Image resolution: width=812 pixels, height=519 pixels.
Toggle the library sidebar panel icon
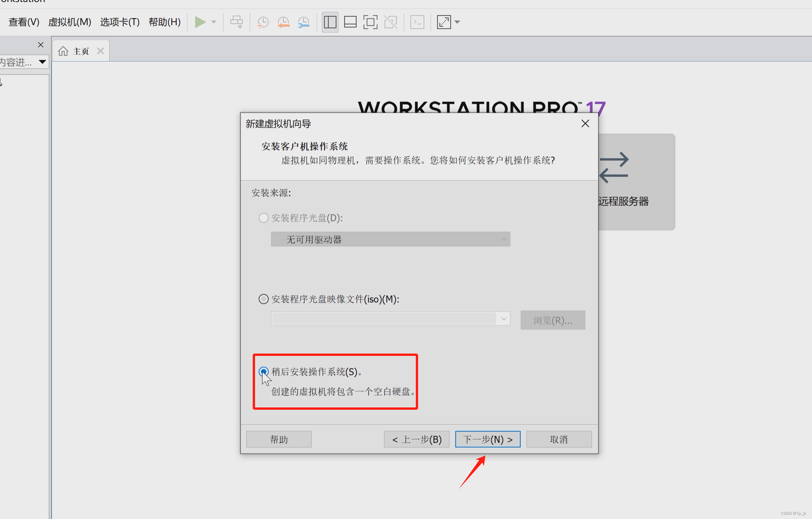pyautogui.click(x=330, y=22)
